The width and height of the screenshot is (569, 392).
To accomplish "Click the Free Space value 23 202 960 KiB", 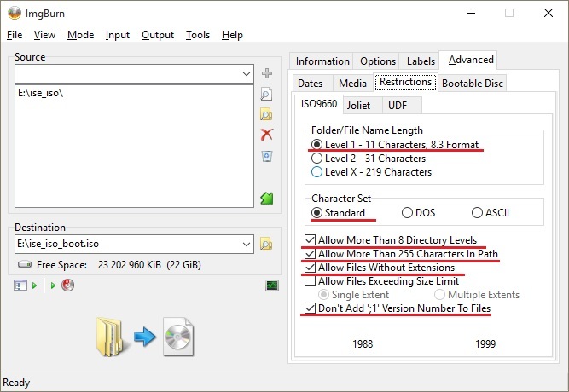I will 129,265.
